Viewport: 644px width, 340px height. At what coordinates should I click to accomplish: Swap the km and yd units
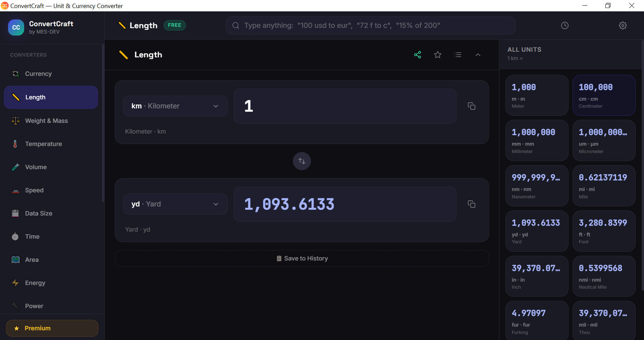302,161
